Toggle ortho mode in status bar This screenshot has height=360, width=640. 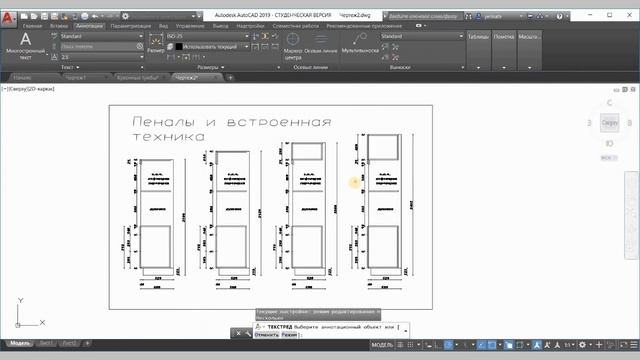tap(438, 345)
